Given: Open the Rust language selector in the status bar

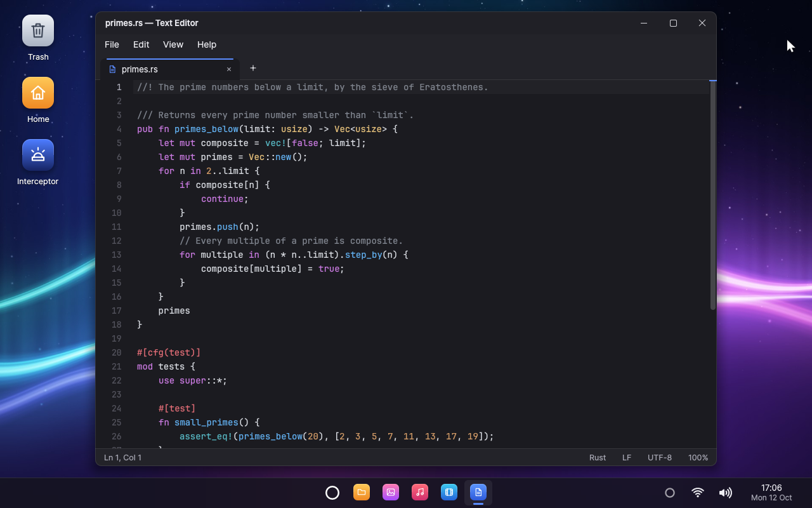Looking at the screenshot, I should (598, 457).
